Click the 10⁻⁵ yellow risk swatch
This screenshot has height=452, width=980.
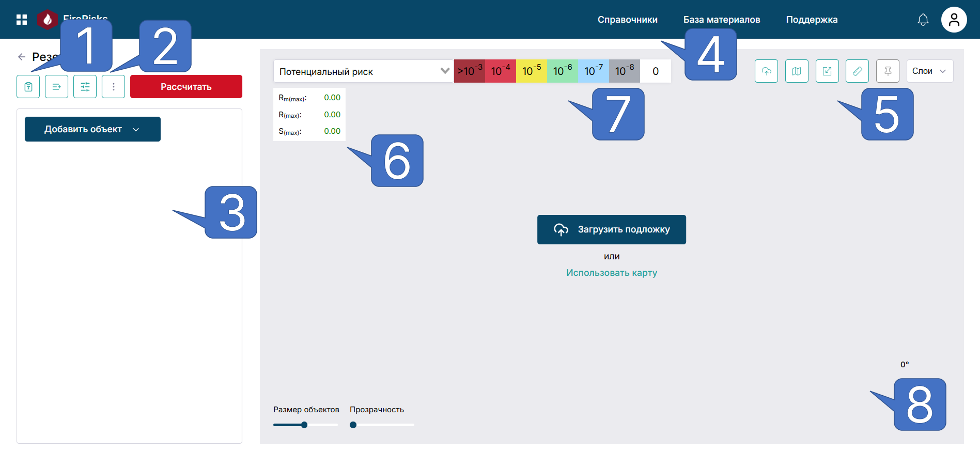point(532,71)
